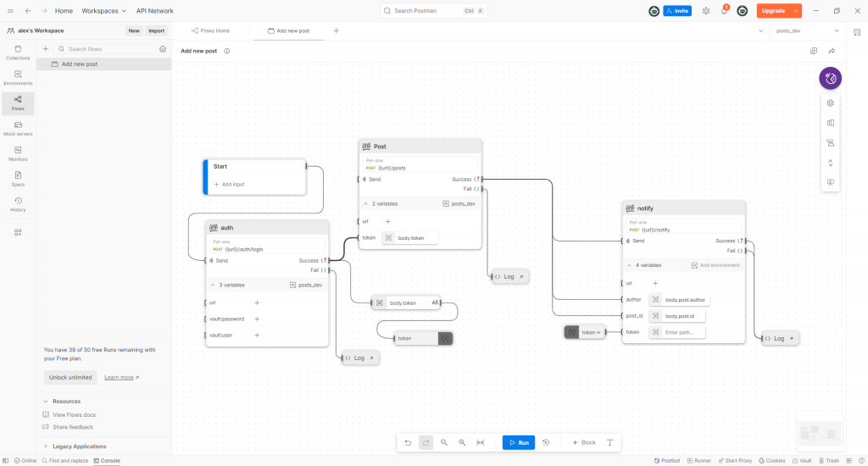Open Collections in the sidebar
Image resolution: width=868 pixels, height=466 pixels.
tap(18, 53)
